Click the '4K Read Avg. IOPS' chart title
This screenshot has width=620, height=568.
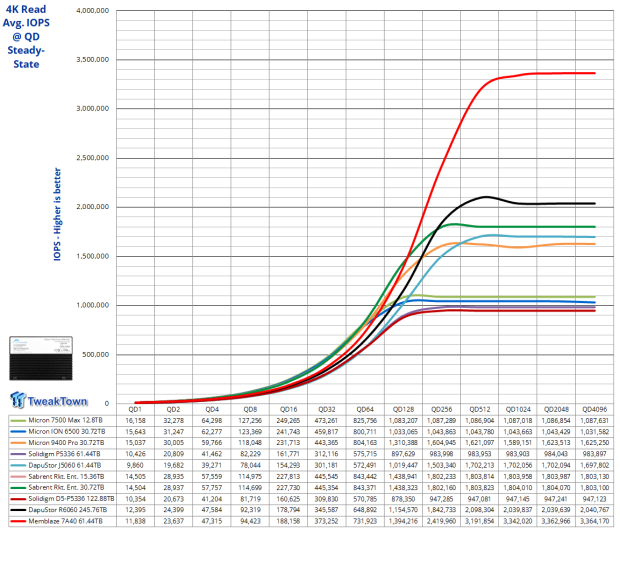tap(26, 36)
